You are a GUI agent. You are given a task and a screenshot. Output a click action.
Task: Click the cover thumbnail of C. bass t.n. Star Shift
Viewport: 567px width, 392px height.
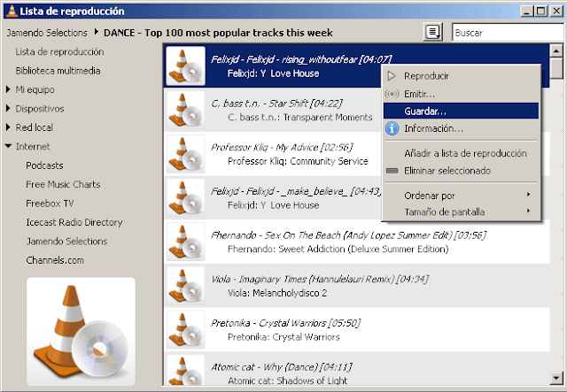185,110
